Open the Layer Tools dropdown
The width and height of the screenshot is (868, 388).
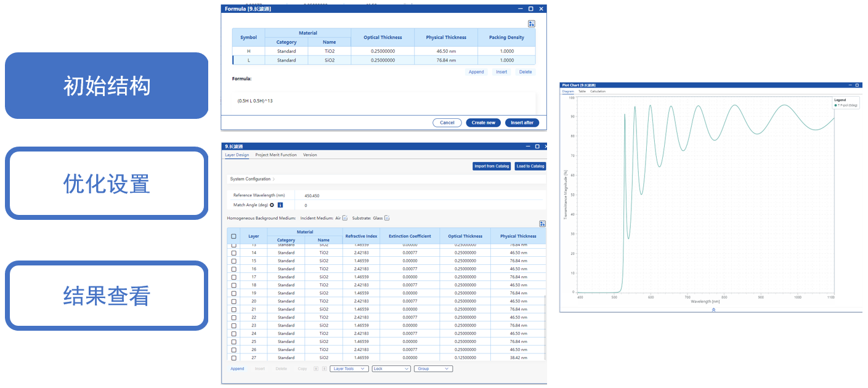click(349, 369)
